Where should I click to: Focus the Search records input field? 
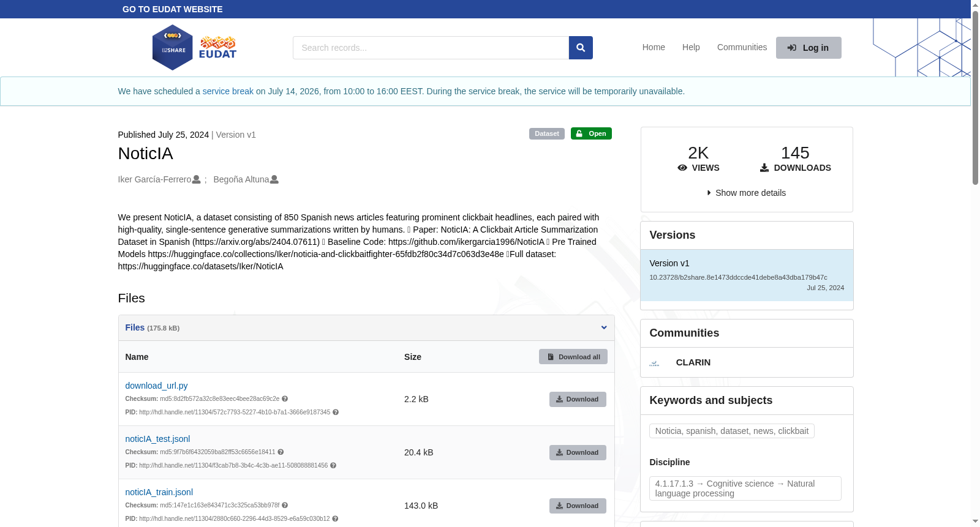(x=431, y=48)
